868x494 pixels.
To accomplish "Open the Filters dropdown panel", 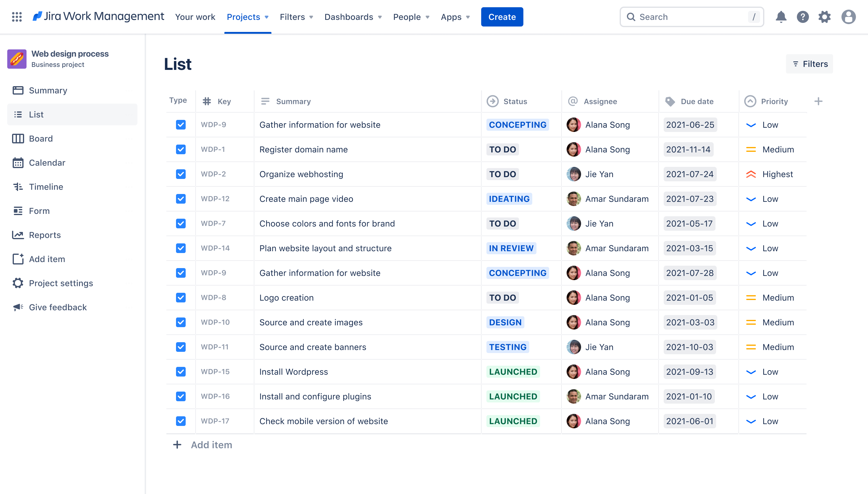I will click(x=810, y=64).
